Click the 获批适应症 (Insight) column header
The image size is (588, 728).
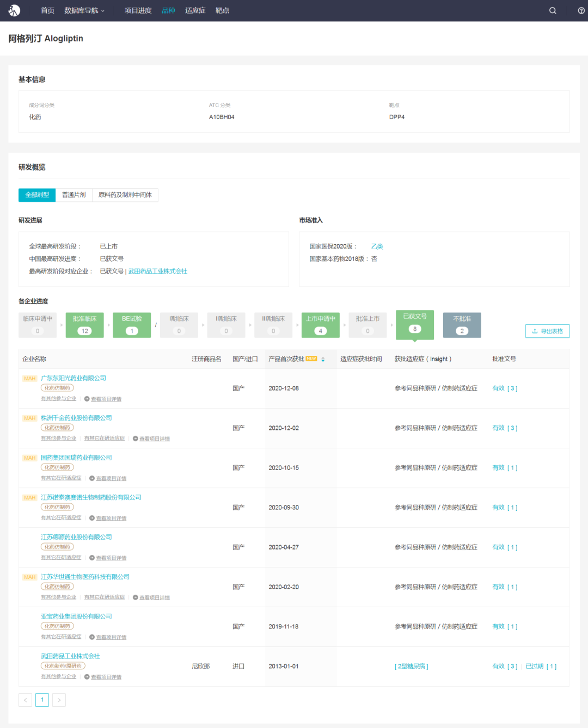423,359
